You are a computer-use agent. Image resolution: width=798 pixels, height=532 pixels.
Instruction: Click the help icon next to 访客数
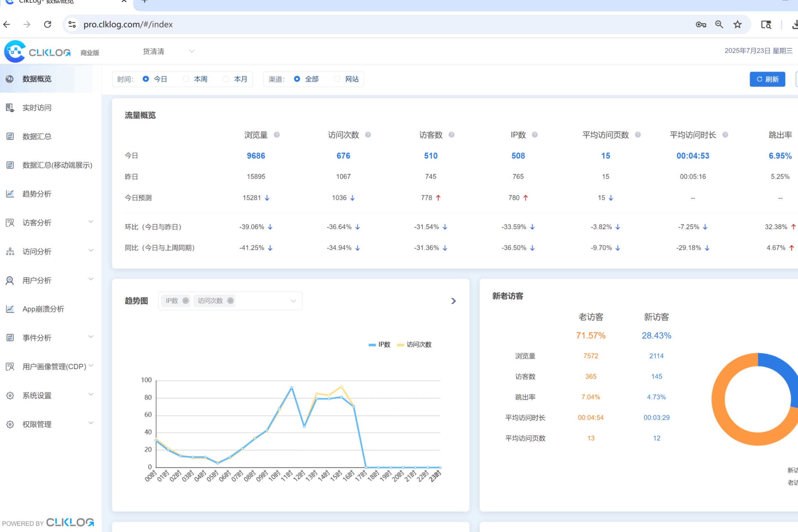[451, 135]
